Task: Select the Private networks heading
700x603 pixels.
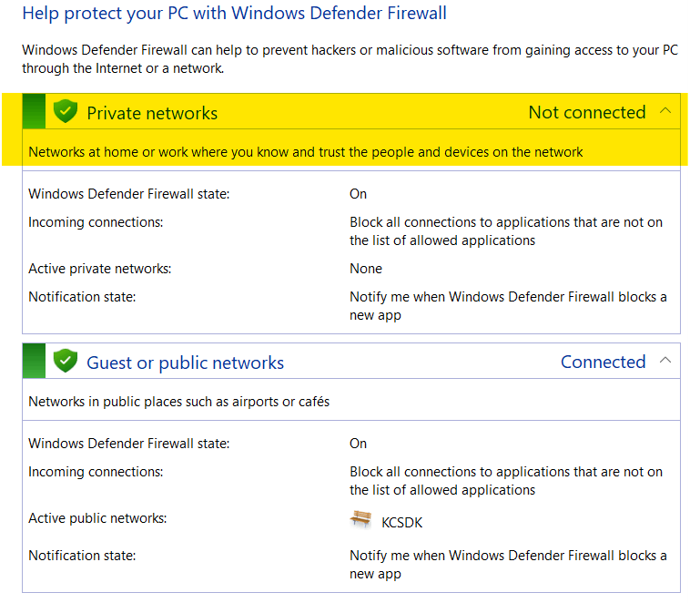Action: point(152,113)
